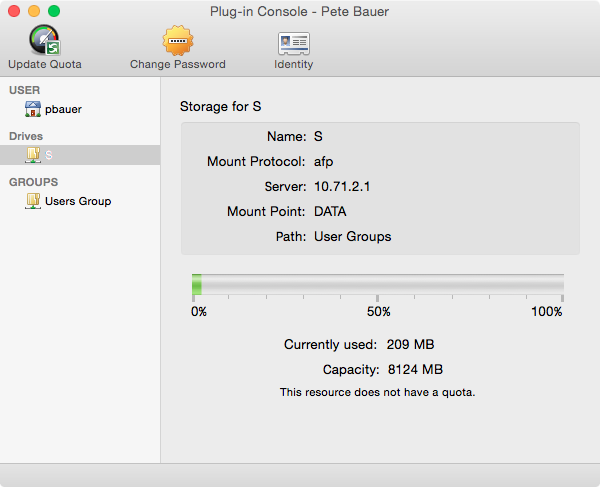This screenshot has height=487, width=600.
Task: Select the pbauer user in sidebar
Action: (x=63, y=109)
